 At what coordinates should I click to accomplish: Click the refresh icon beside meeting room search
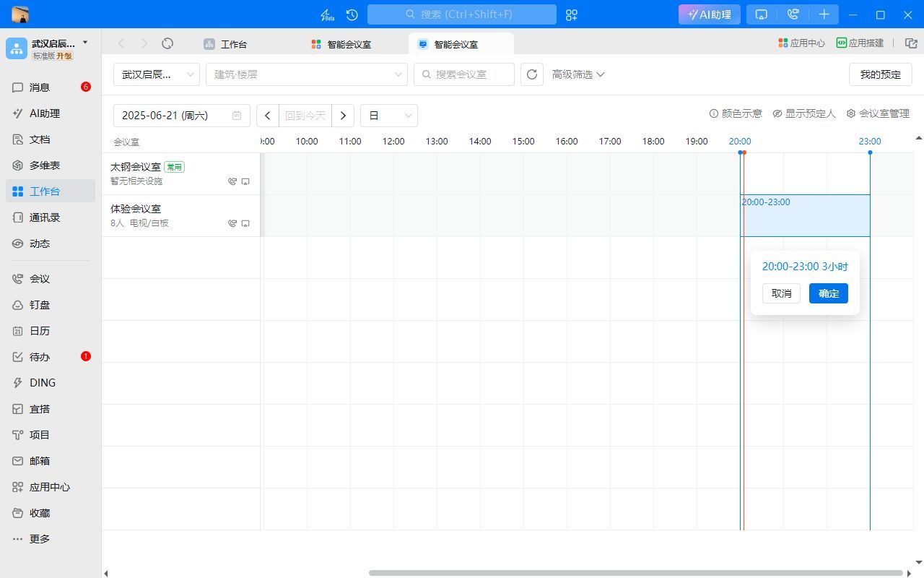click(532, 74)
